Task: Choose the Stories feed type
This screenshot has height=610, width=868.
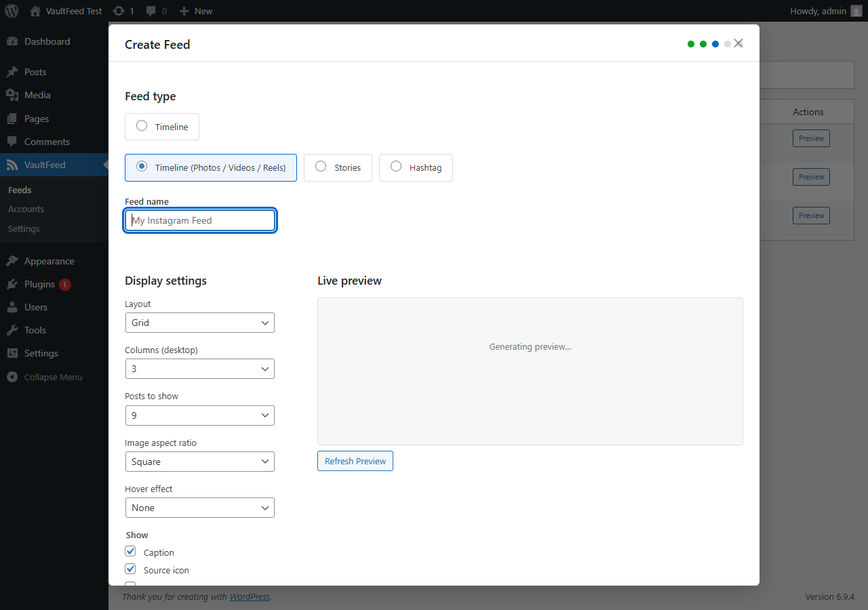Action: [x=338, y=167]
